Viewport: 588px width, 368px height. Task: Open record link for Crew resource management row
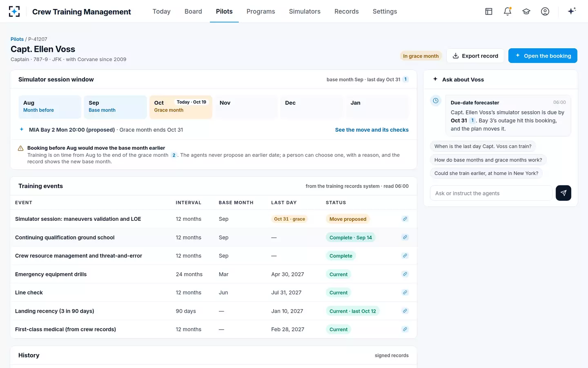405,256
